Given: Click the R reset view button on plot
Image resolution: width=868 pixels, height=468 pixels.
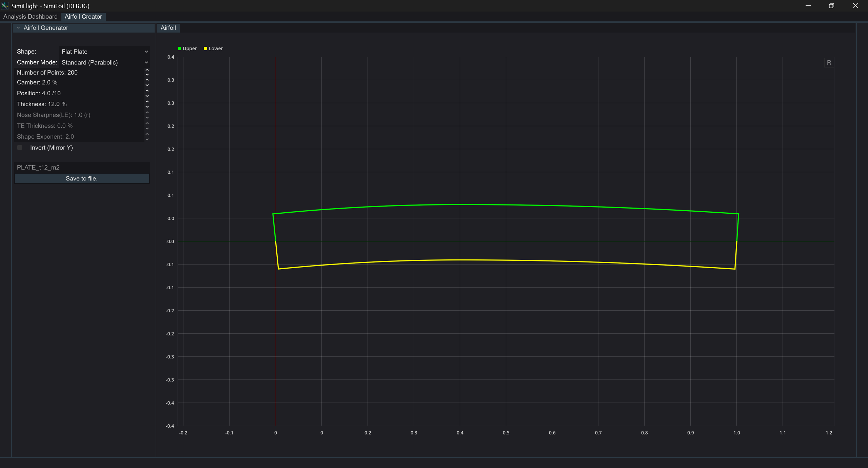Looking at the screenshot, I should [x=829, y=63].
